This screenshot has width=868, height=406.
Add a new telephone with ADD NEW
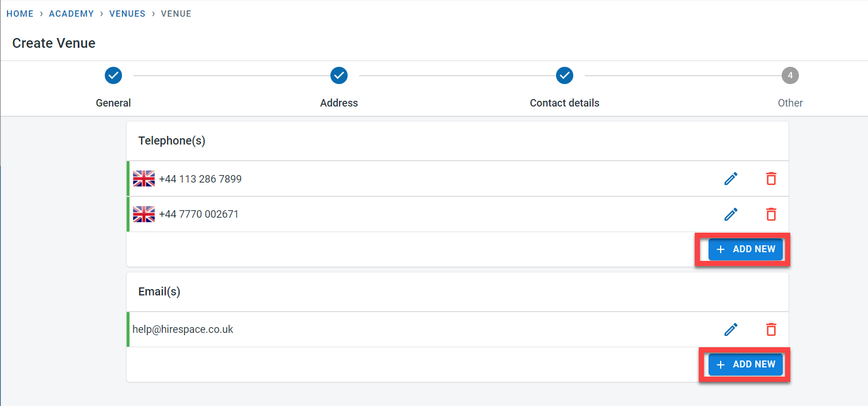point(745,249)
